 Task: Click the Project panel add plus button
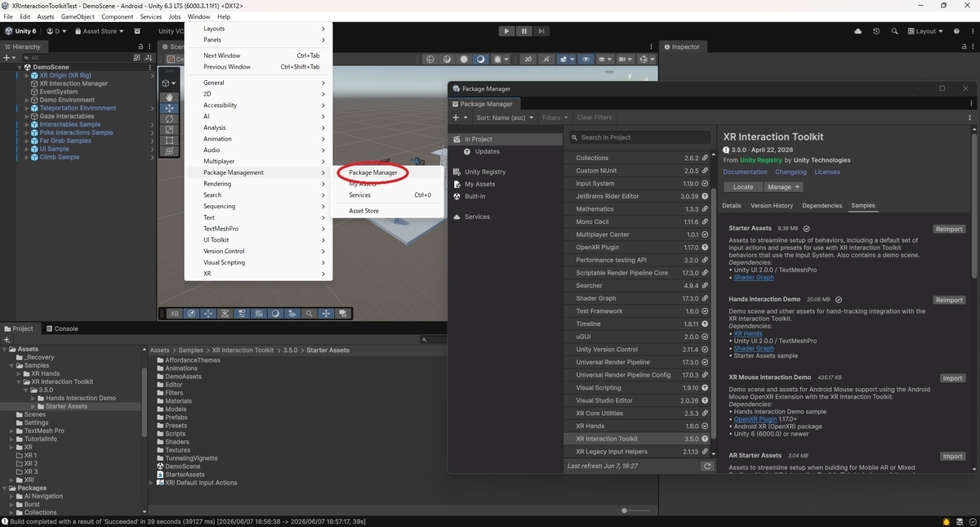7,339
